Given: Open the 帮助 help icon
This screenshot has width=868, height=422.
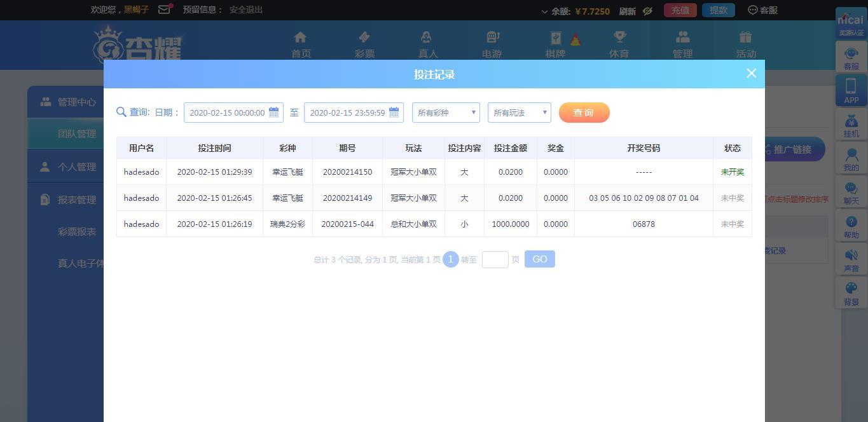Looking at the screenshot, I should (851, 227).
